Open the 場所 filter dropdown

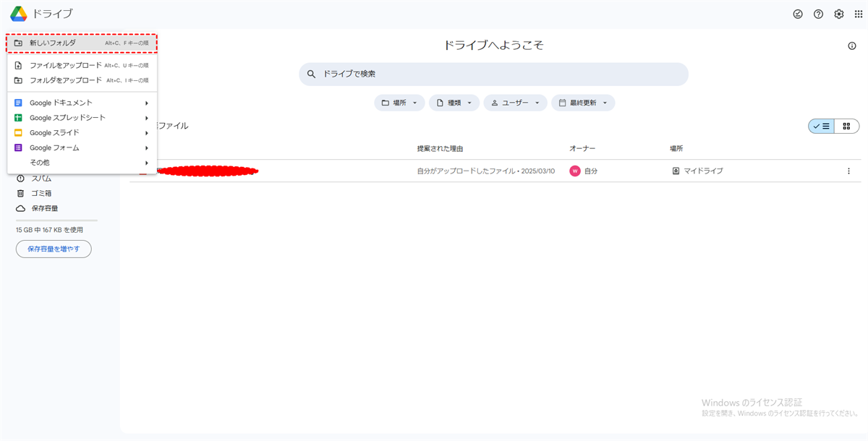(399, 103)
